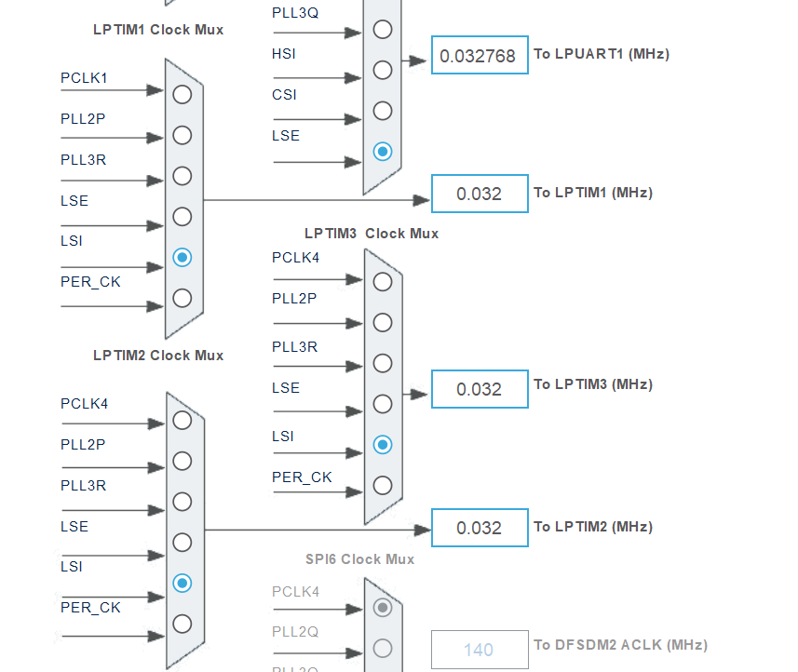Select HSI as LPUART1 clock source

[382, 69]
